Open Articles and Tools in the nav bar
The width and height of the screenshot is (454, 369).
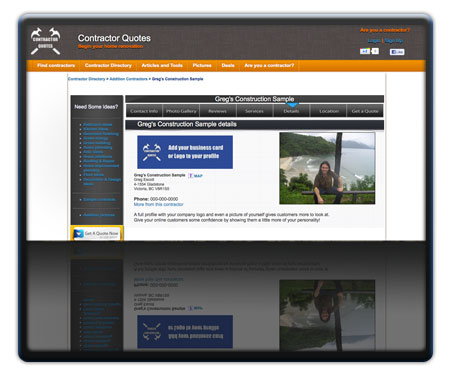pyautogui.click(x=162, y=65)
